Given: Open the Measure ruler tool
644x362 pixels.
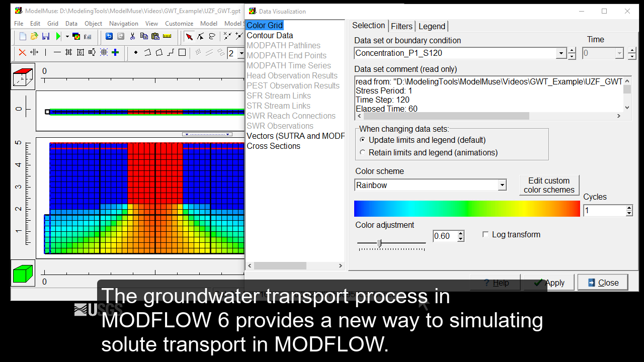Looking at the screenshot, I should pos(168,36).
